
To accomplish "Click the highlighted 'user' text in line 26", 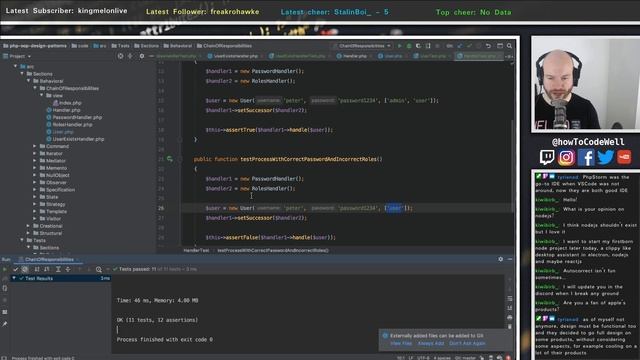I will tap(394, 208).
